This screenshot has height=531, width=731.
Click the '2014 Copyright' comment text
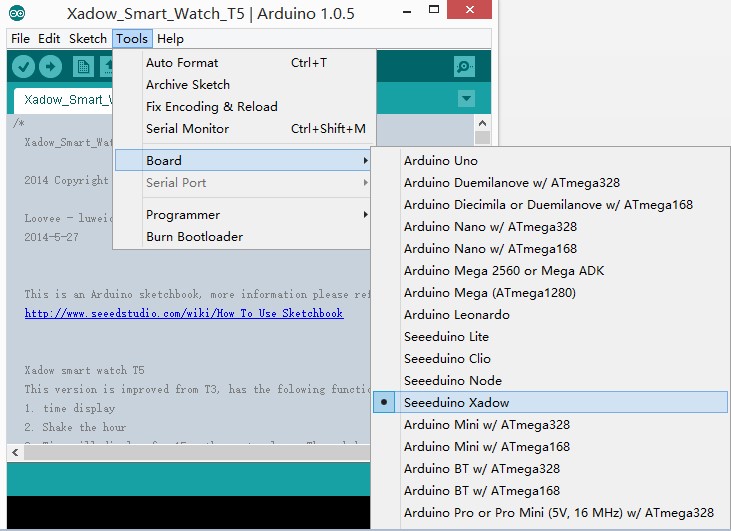(x=66, y=180)
